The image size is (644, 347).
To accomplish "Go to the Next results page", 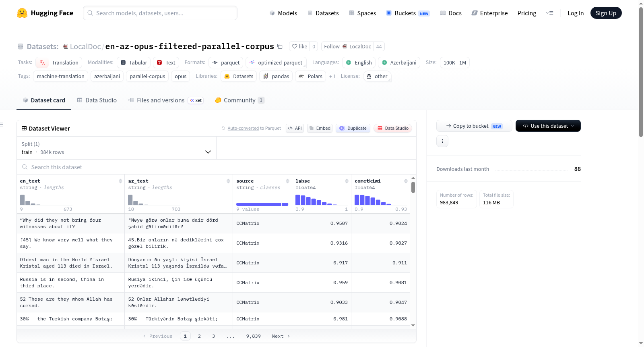I will 281,336.
